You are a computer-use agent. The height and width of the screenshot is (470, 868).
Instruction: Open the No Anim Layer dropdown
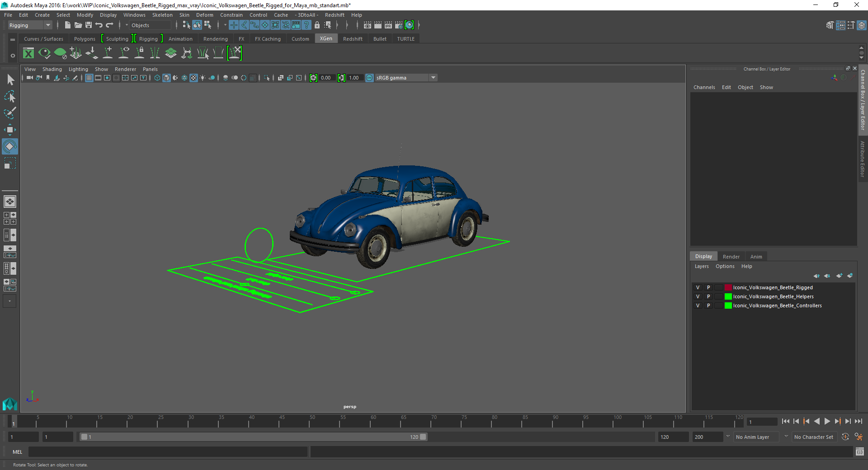point(756,437)
